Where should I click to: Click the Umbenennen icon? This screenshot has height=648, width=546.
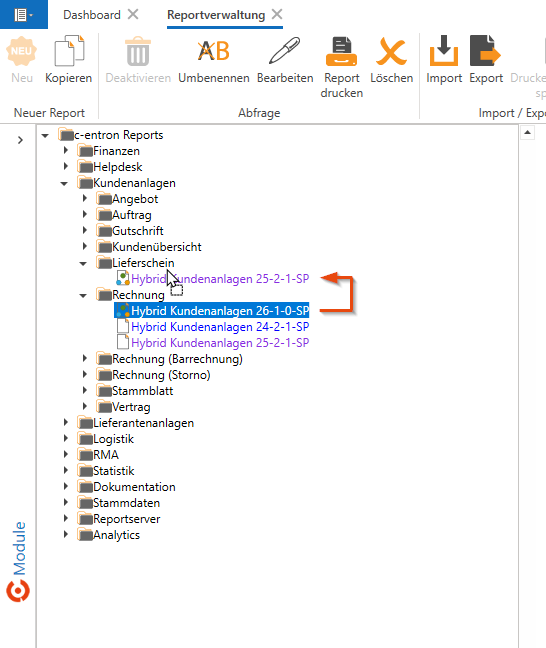(x=214, y=51)
